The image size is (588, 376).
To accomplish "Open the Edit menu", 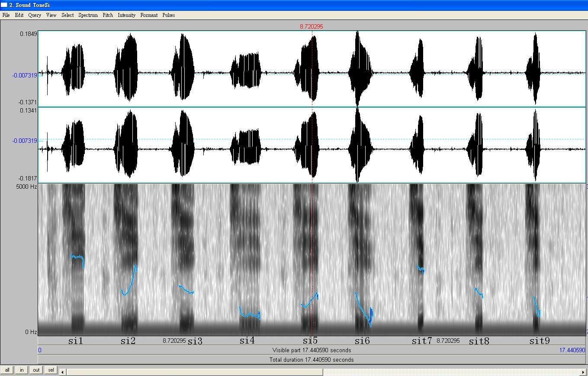I will pos(19,15).
